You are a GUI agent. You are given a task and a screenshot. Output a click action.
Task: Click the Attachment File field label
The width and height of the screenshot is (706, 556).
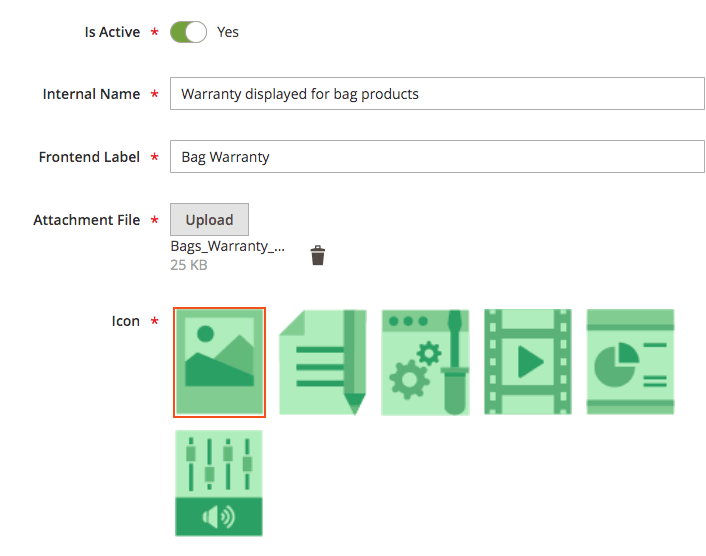[86, 220]
